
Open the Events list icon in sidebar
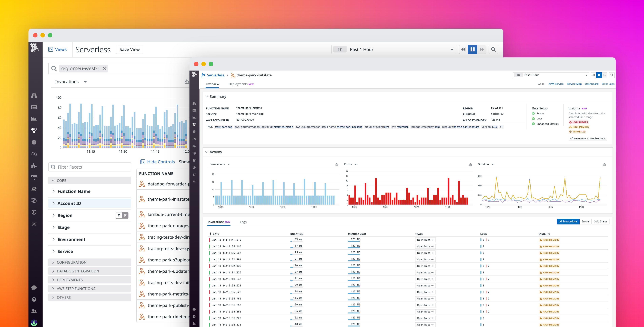point(34,107)
